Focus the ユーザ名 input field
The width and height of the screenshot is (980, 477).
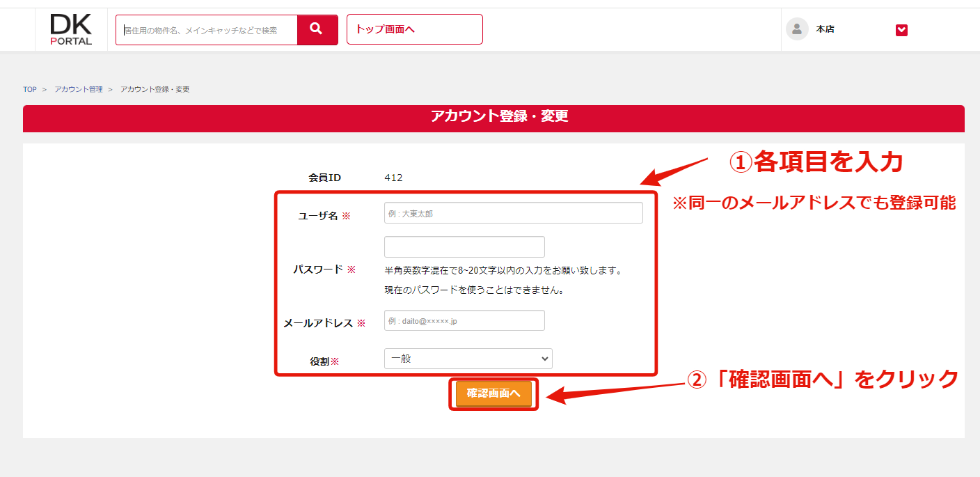pyautogui.click(x=513, y=213)
